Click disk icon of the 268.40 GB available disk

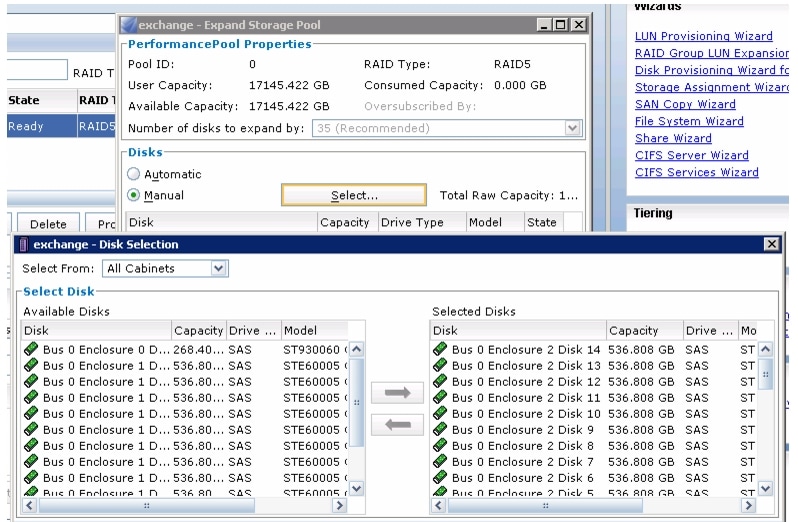[31, 349]
